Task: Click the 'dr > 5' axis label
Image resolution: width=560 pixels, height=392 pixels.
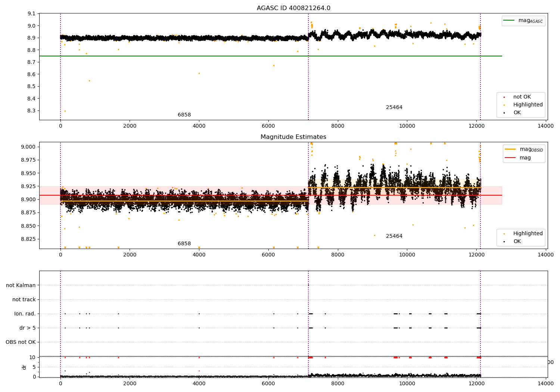Action: (28, 328)
